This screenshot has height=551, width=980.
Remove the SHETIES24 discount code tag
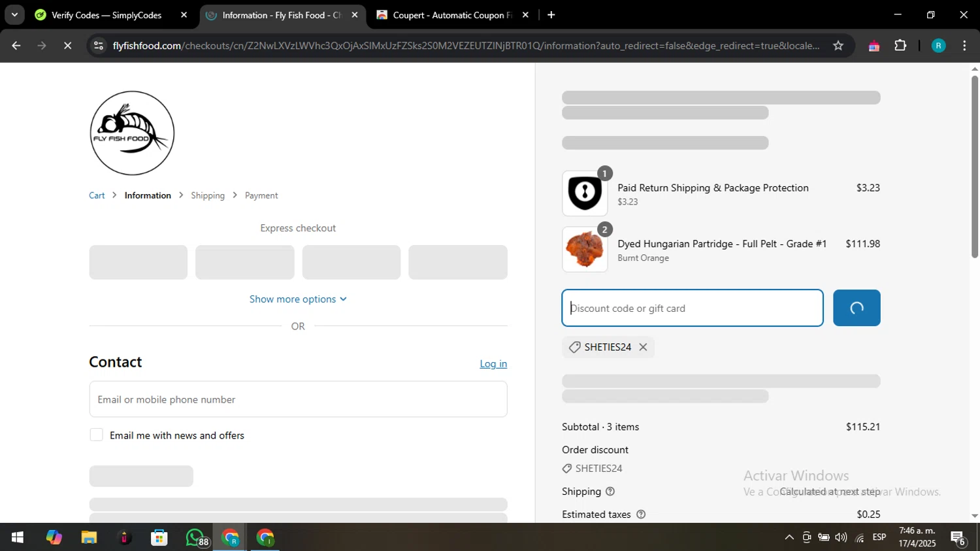pos(643,347)
